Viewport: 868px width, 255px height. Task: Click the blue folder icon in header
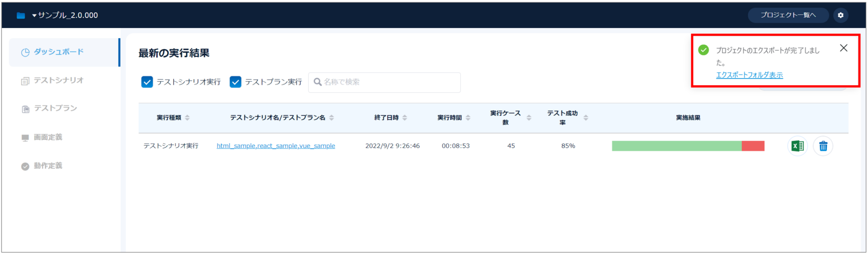point(21,15)
